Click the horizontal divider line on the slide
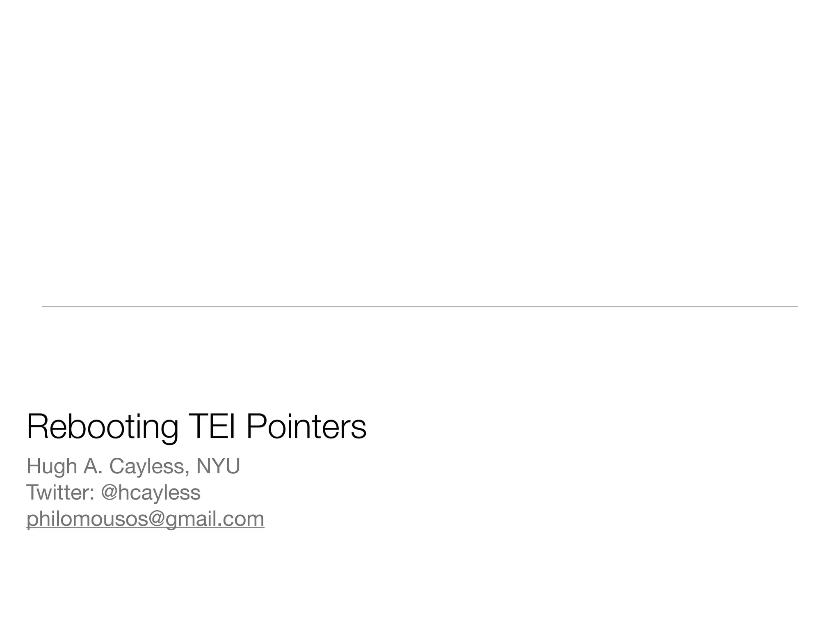Screen dimensions: 840x630 (420, 307)
